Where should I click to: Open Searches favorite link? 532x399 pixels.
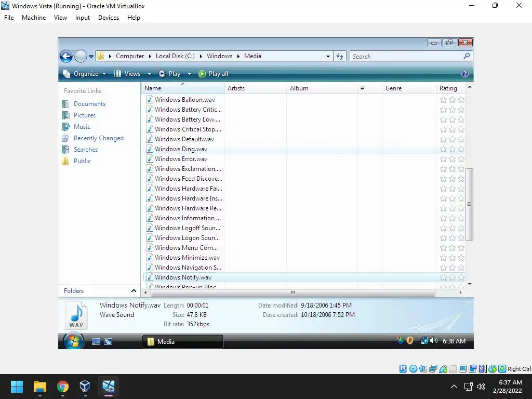pyautogui.click(x=86, y=150)
